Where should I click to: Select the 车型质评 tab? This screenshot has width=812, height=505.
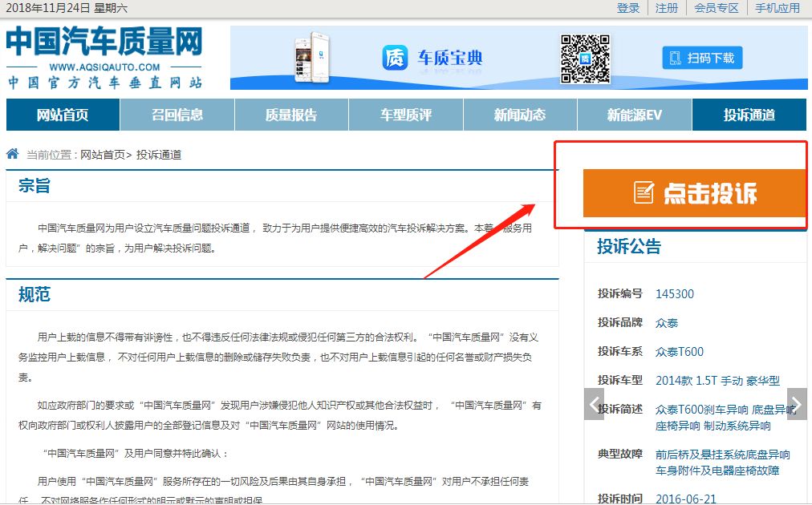pyautogui.click(x=405, y=114)
